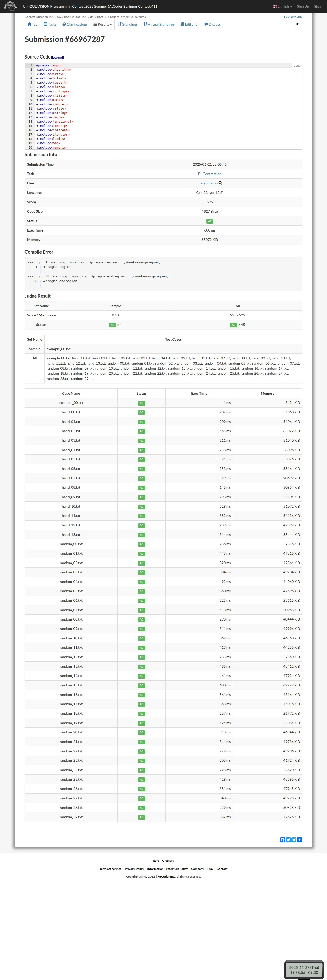Open the Rule footer link
The image size is (327, 980).
point(156,860)
